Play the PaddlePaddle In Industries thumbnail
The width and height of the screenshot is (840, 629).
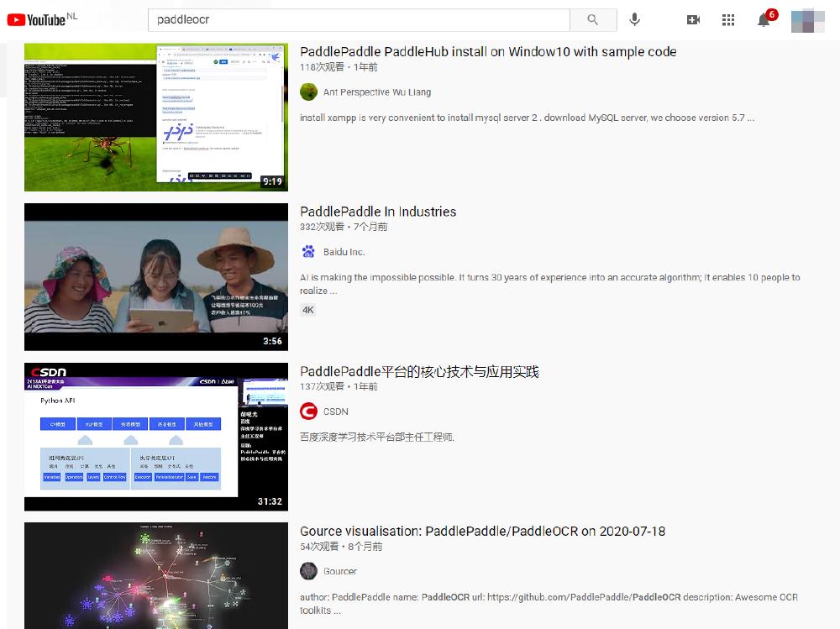(x=156, y=277)
